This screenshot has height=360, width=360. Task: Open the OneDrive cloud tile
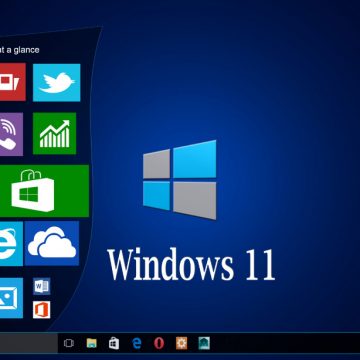click(52, 243)
